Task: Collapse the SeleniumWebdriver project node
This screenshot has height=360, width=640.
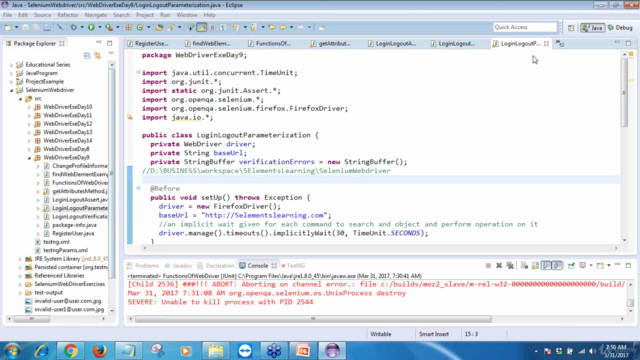Action: pos(11,90)
